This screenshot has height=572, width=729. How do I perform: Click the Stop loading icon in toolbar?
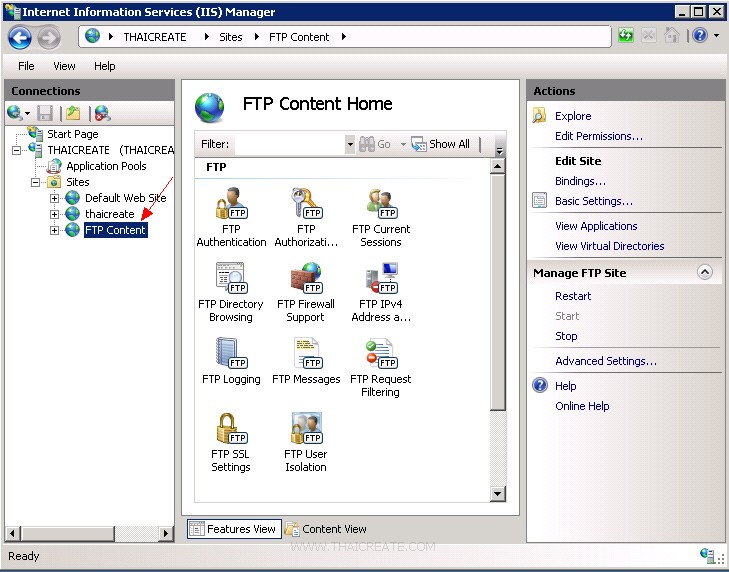click(649, 35)
